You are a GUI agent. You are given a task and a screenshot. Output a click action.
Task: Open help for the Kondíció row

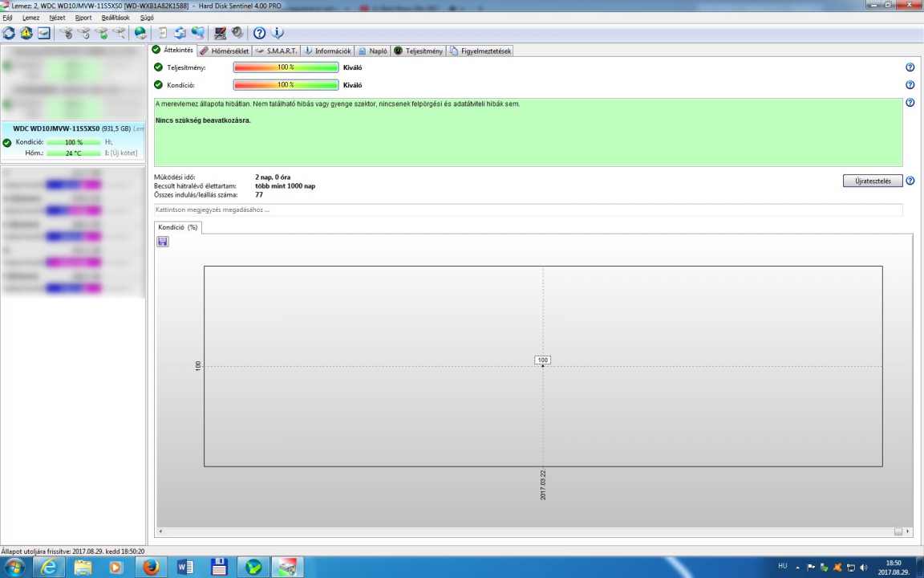[x=910, y=85]
